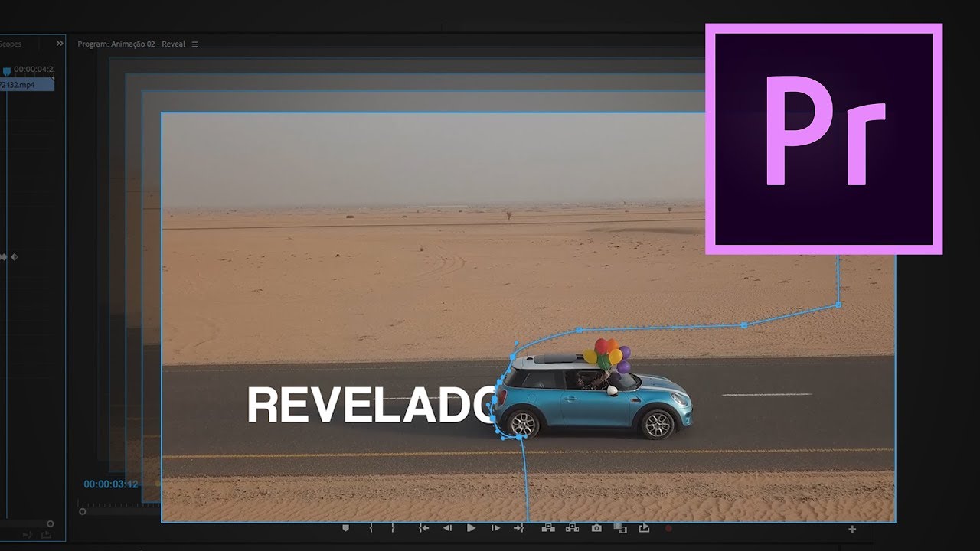
Task: Click export icon in left panel bottom
Action: 47,536
